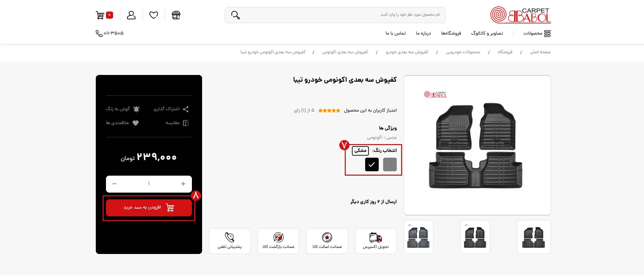Click the search magnifier icon
The width and height of the screenshot is (644, 275).
235,15
